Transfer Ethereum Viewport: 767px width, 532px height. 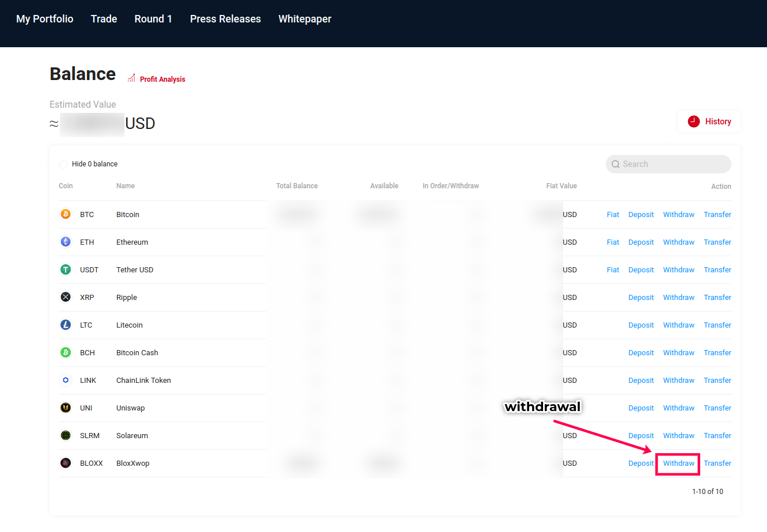(x=717, y=242)
